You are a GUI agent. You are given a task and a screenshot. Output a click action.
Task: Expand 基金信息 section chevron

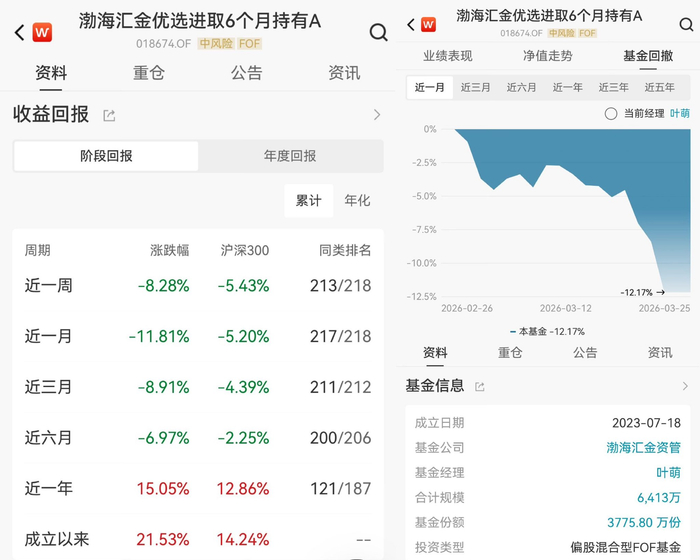pyautogui.click(x=685, y=386)
